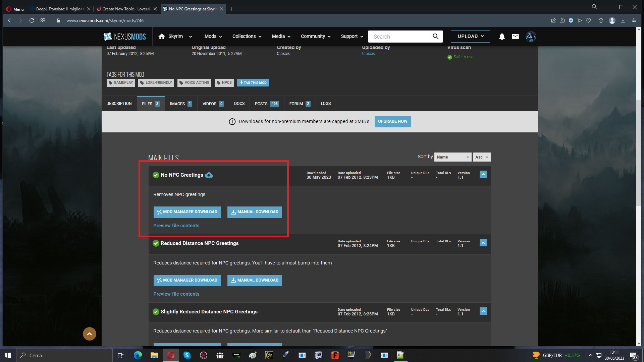
Task: Switch to the DOCS tab
Action: tap(239, 104)
